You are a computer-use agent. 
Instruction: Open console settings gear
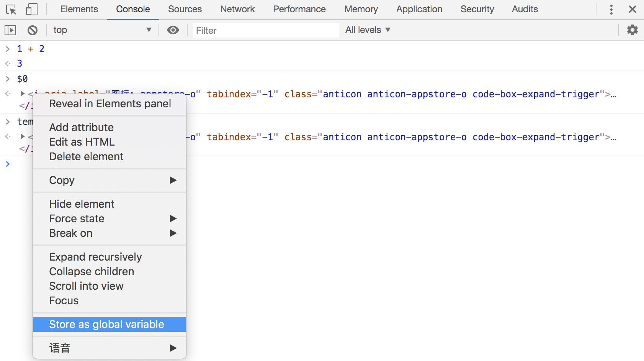click(x=632, y=30)
